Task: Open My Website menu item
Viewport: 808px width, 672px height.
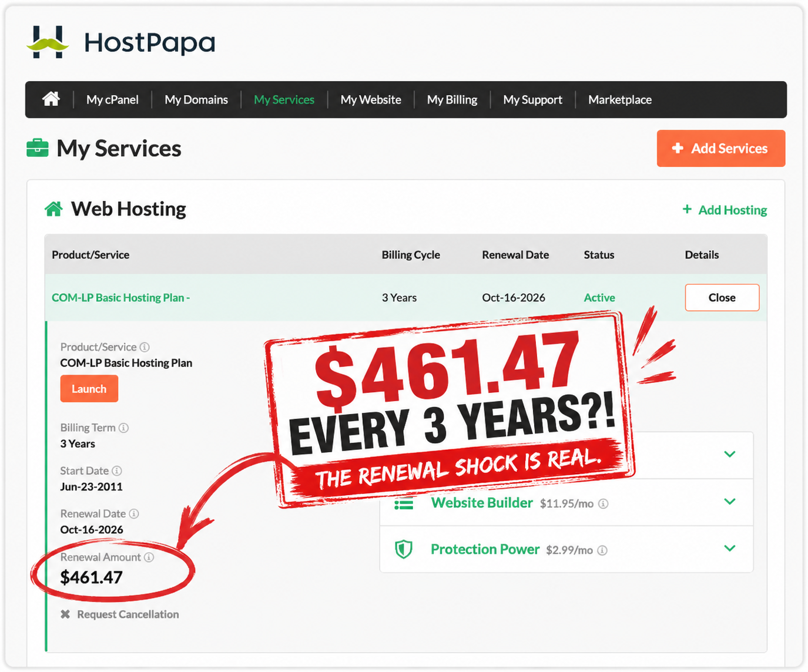Action: tap(371, 100)
